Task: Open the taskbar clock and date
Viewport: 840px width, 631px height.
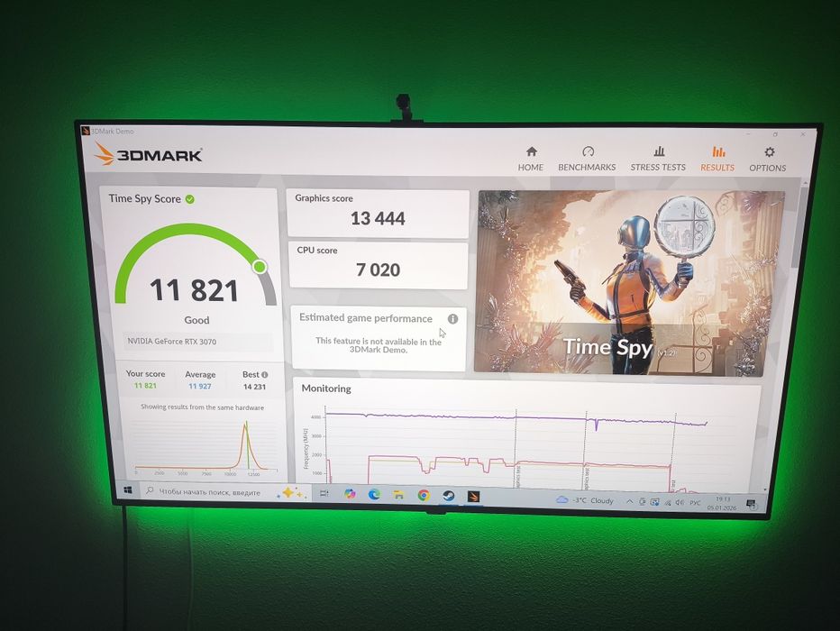Action: coord(722,504)
